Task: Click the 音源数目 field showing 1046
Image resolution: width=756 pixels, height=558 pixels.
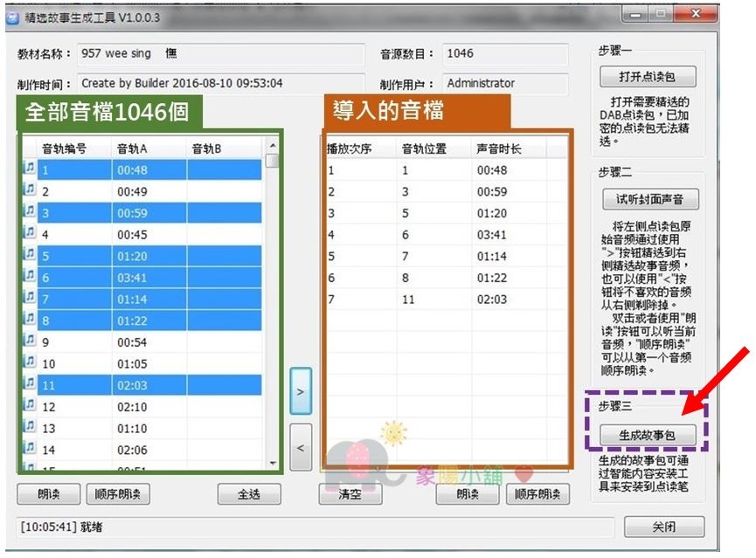Action: coord(505,53)
